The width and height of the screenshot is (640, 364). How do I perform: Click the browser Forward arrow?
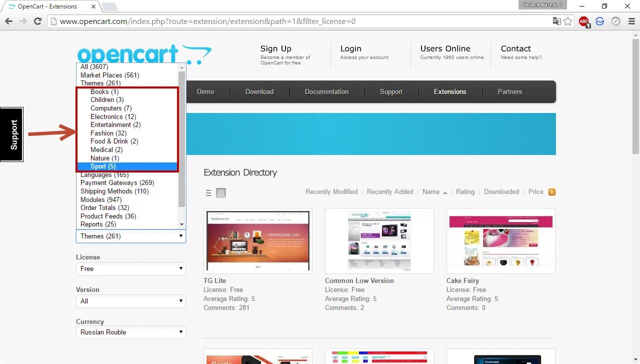coord(23,21)
